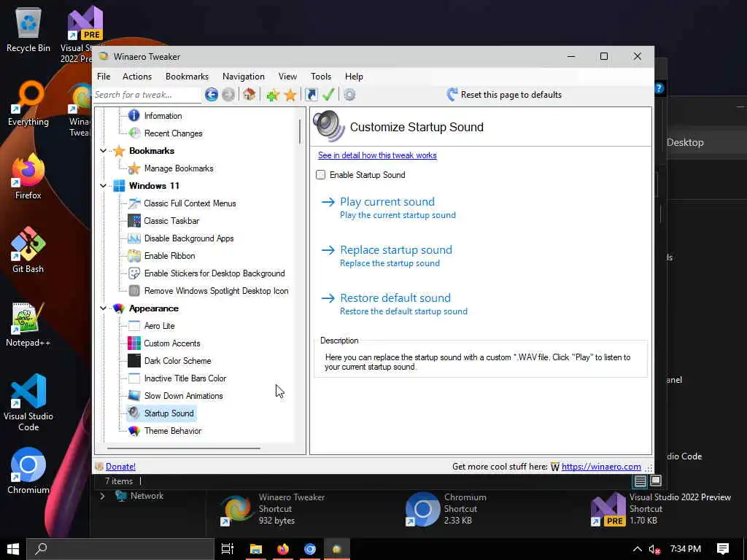The height and width of the screenshot is (560, 747).
Task: Open the Tools menu
Action: tap(321, 76)
